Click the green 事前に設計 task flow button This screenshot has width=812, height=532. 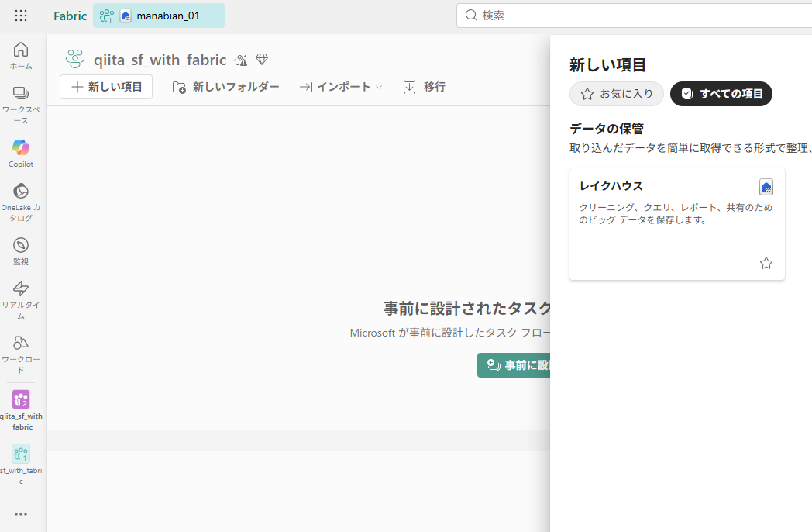click(x=514, y=365)
